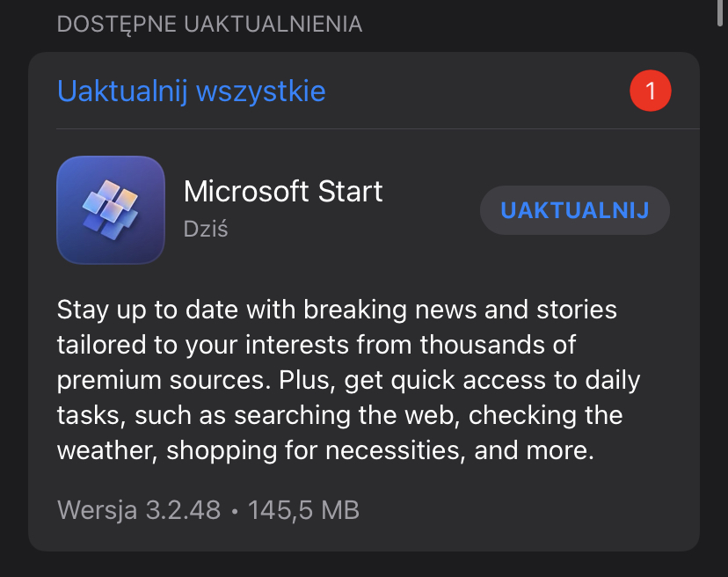
Task: Click the DOSTĘPNE UAKTUALNIENIA section header
Action: [209, 24]
